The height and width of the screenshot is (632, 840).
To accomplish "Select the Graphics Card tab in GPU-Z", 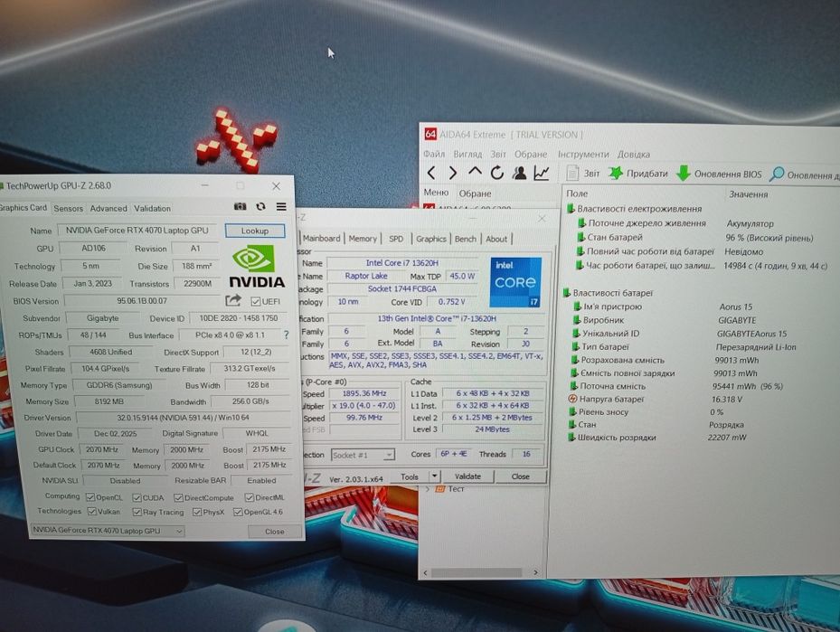I will coord(24,207).
